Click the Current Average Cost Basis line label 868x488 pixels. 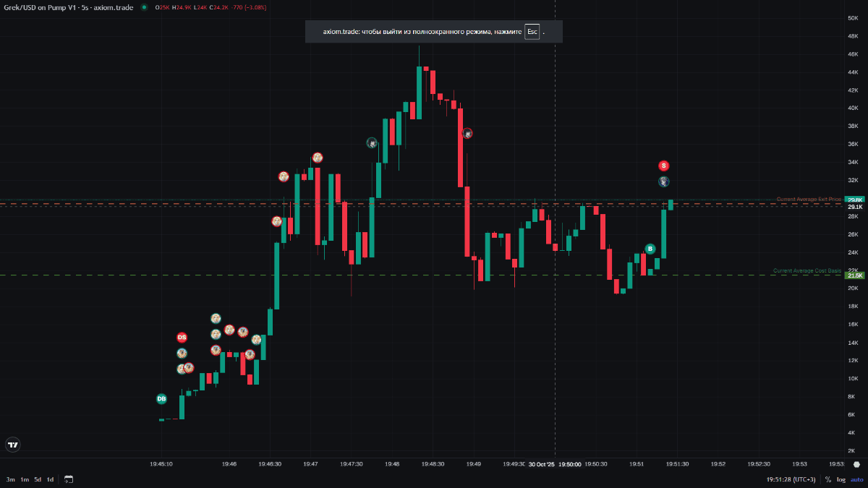click(807, 271)
